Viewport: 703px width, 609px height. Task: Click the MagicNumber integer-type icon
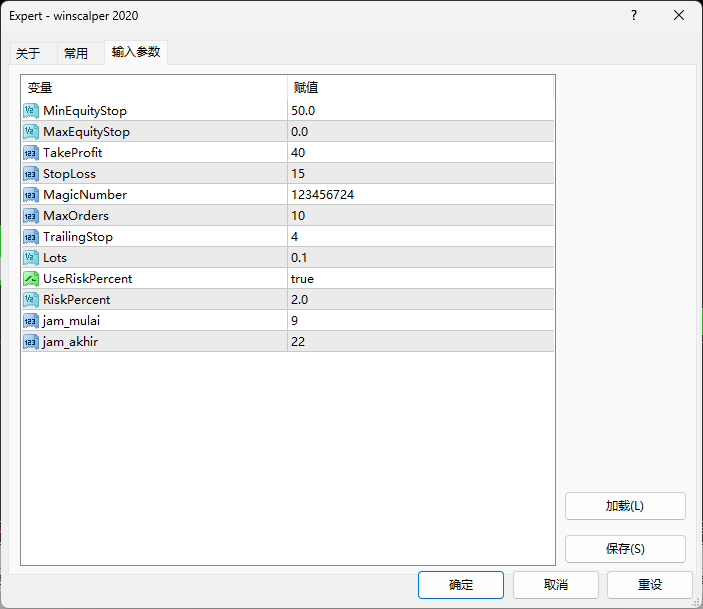[30, 194]
